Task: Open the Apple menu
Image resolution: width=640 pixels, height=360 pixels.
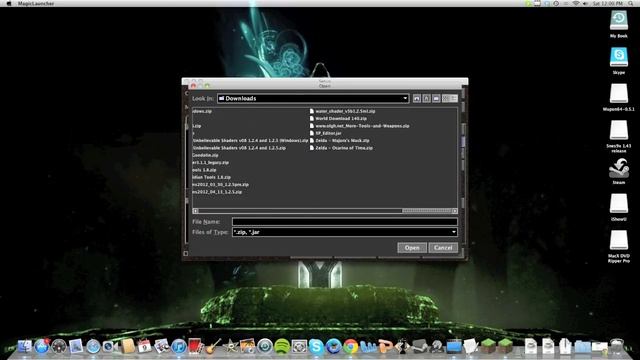Action: (x=9, y=3)
